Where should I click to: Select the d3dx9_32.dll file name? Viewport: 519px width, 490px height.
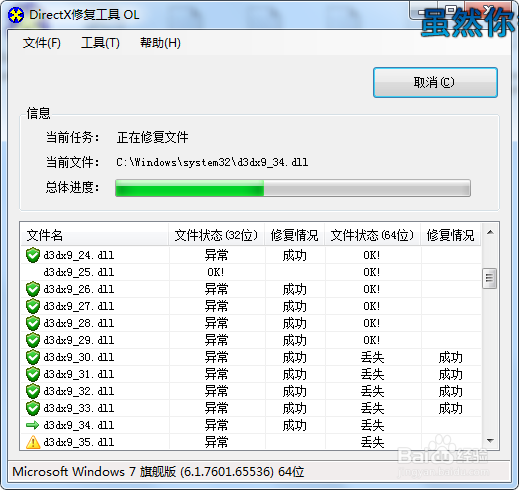click(x=79, y=391)
